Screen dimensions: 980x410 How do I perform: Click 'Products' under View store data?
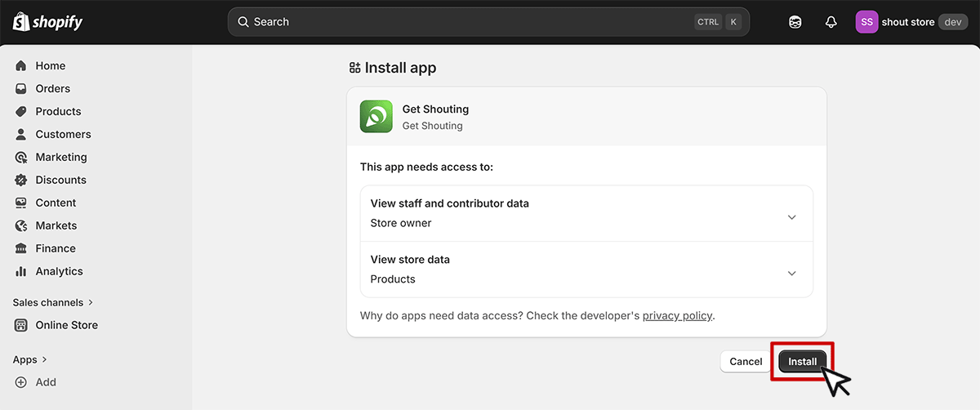[393, 279]
